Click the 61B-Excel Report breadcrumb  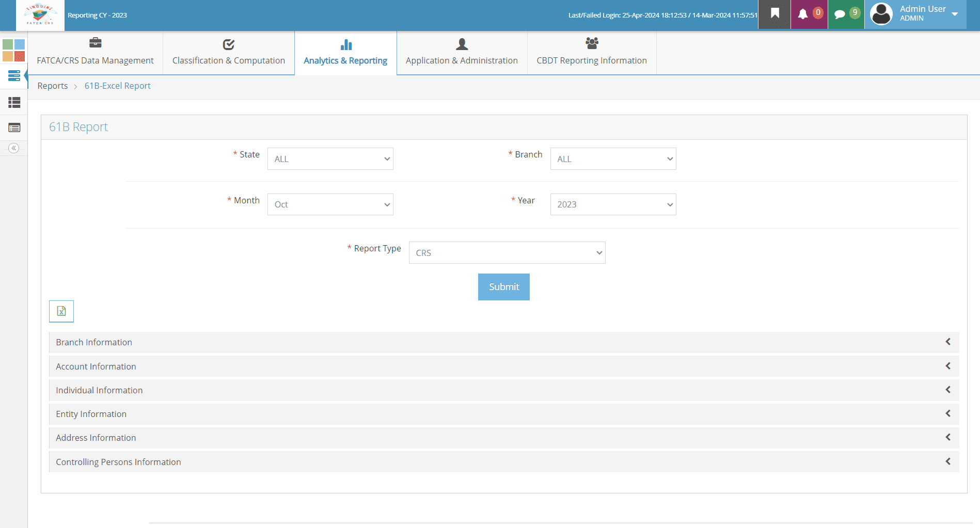click(118, 86)
